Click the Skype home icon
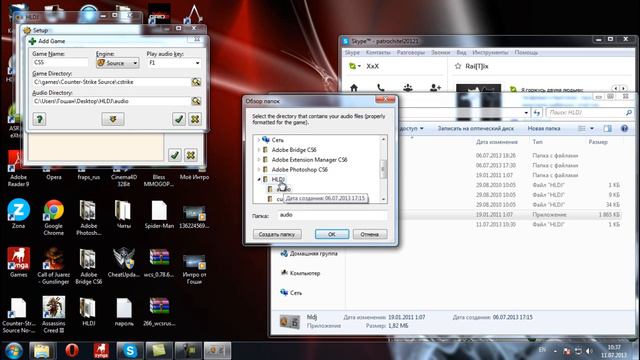 [354, 88]
